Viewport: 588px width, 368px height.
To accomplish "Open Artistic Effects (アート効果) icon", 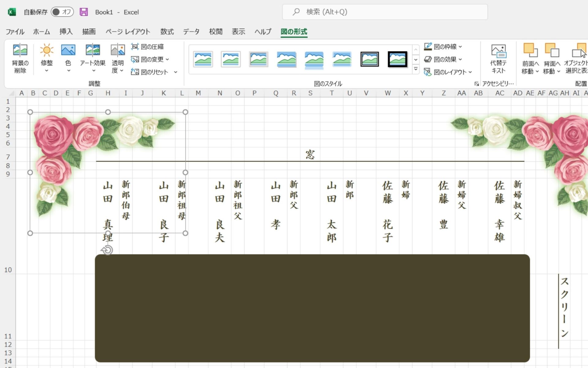I will point(92,51).
